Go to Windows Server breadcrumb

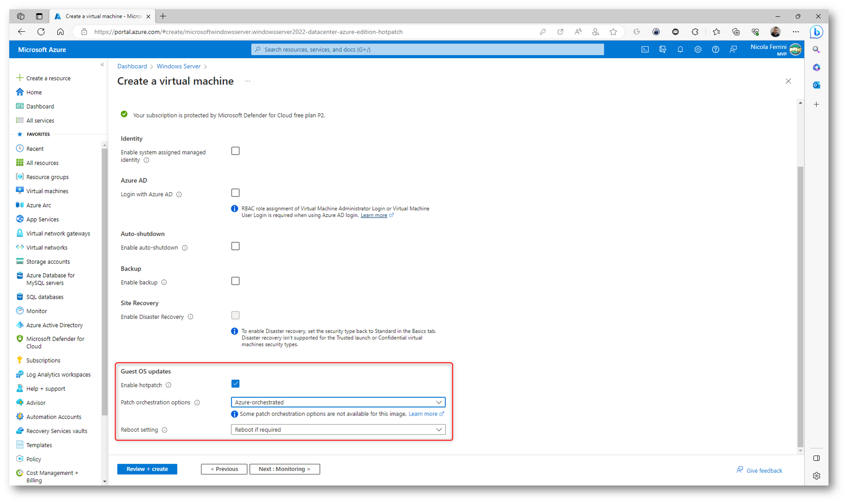[178, 66]
